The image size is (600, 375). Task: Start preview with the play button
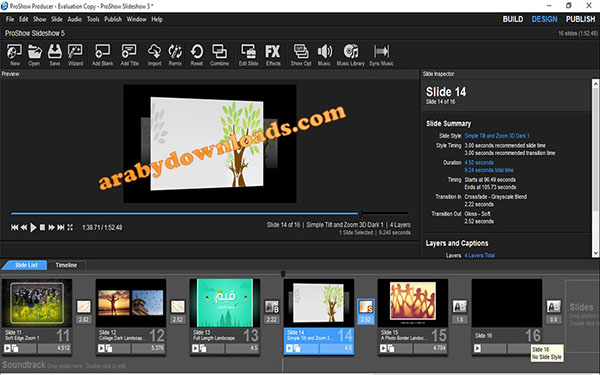(33, 228)
